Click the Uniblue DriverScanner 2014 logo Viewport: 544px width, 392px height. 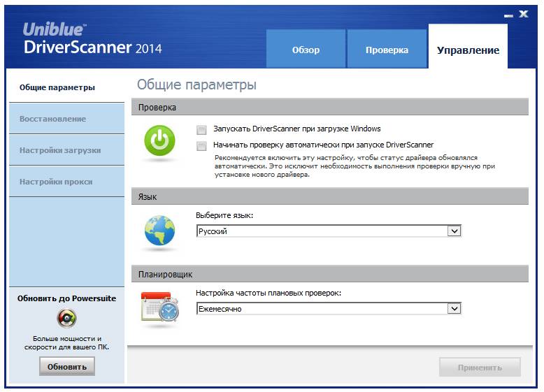point(92,38)
